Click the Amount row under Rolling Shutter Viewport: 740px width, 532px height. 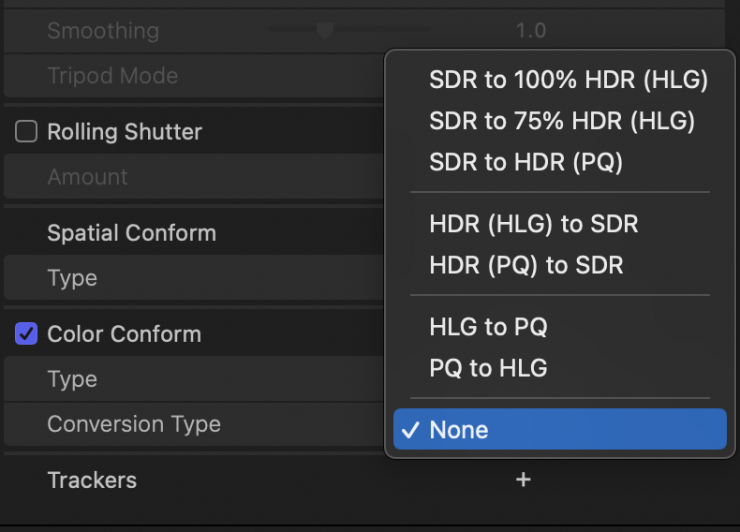click(88, 177)
